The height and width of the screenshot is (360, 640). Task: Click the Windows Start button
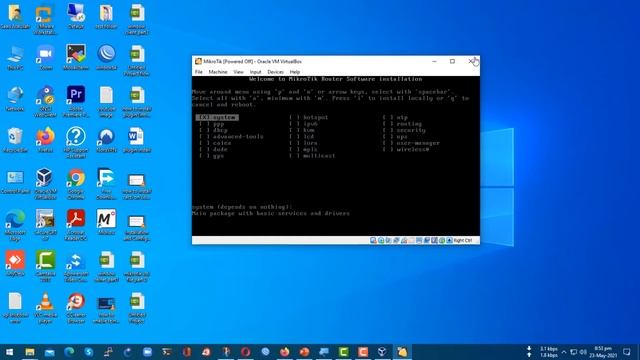[x=9, y=352]
